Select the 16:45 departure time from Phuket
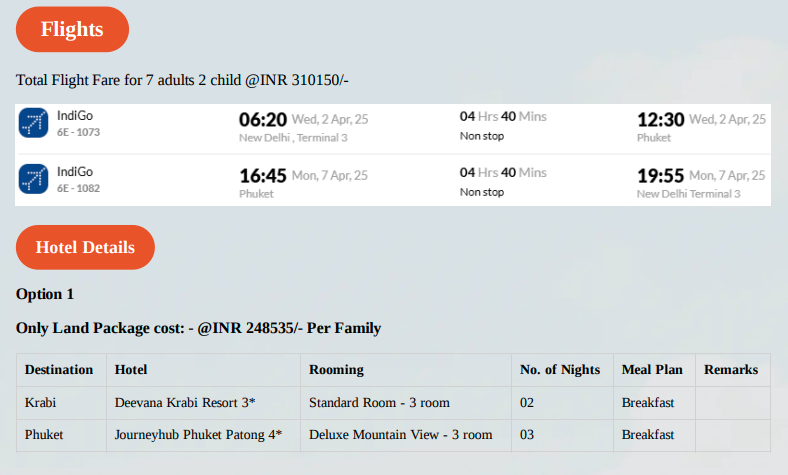This screenshot has height=475, width=788. [262, 176]
